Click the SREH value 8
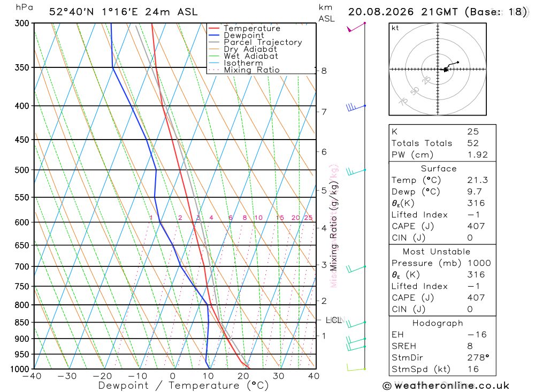This screenshot has width=535, height=392. point(470,347)
